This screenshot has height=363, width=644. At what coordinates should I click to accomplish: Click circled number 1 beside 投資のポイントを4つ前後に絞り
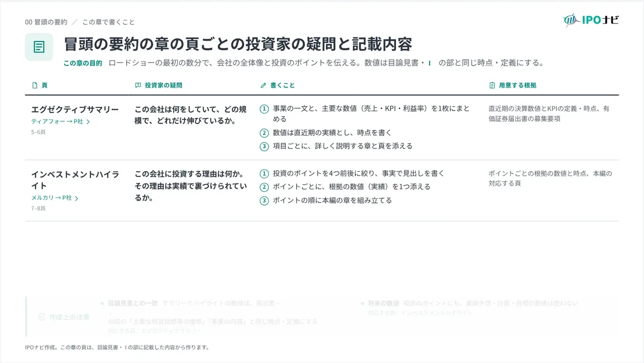264,173
